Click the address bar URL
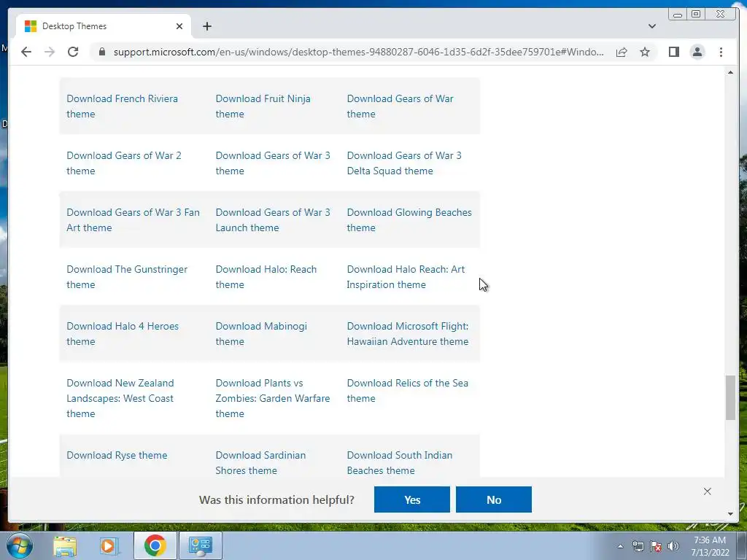The image size is (747, 560). pos(358,52)
